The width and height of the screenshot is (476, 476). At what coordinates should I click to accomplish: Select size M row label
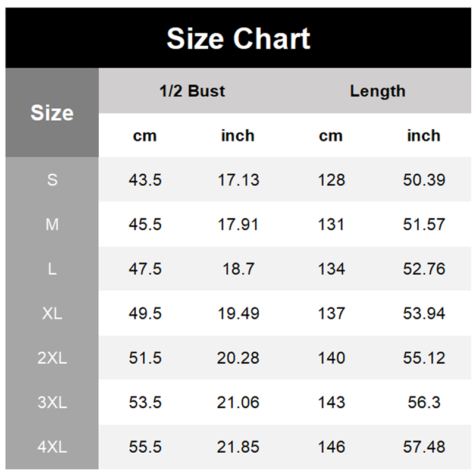click(52, 224)
